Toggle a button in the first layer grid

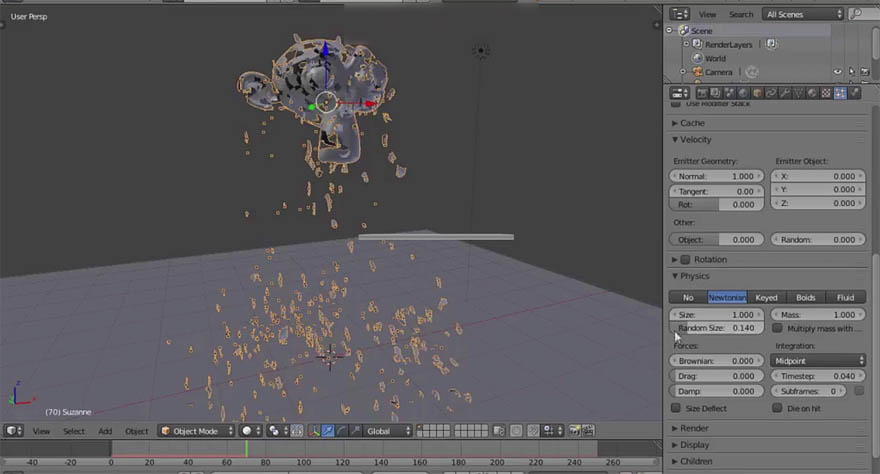click(433, 431)
